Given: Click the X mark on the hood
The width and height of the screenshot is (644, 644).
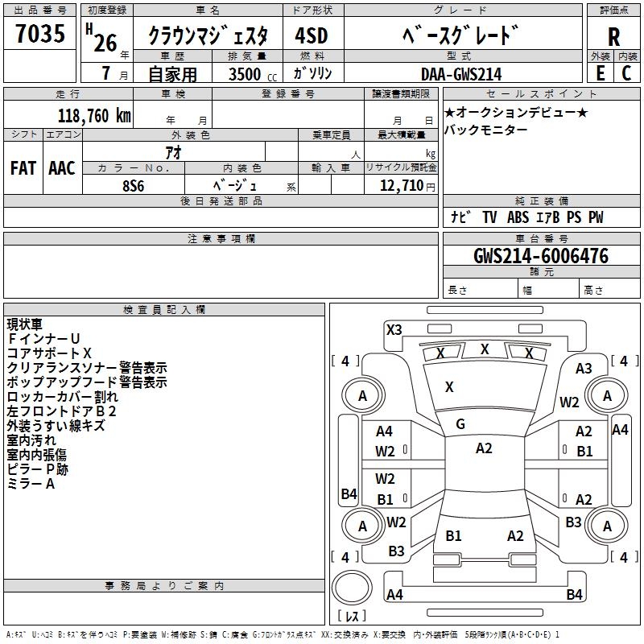Looking at the screenshot, I should [449, 387].
